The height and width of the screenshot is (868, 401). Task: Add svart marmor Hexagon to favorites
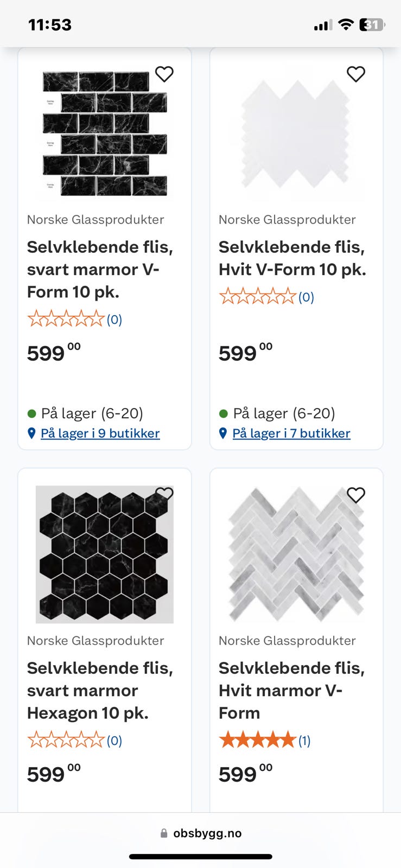point(164,494)
